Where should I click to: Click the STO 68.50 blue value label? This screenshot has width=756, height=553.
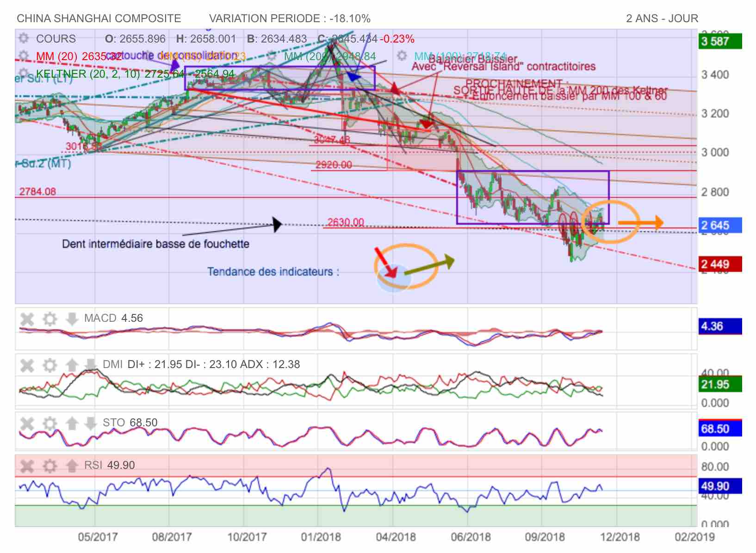(720, 429)
